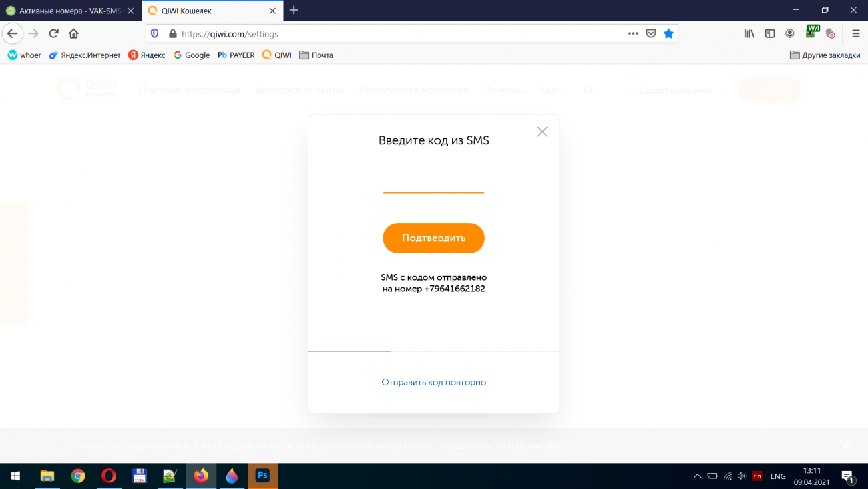The width and height of the screenshot is (868, 489).
Task: Open a new browser tab
Action: (294, 11)
